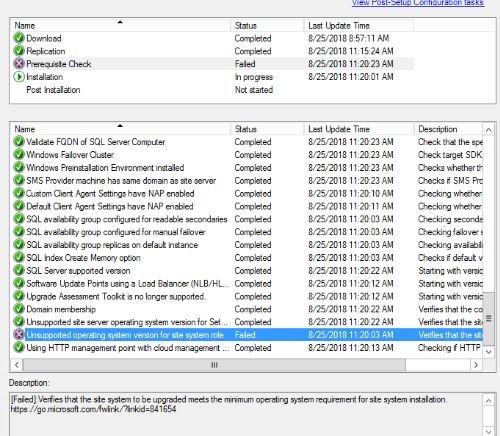Click the go.microsoft.com fwlink URL in description
The image size is (500, 436).
pyautogui.click(x=93, y=409)
